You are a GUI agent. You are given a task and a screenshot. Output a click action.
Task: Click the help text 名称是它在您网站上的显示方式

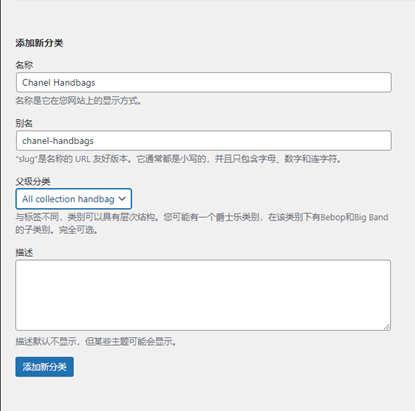tap(78, 101)
